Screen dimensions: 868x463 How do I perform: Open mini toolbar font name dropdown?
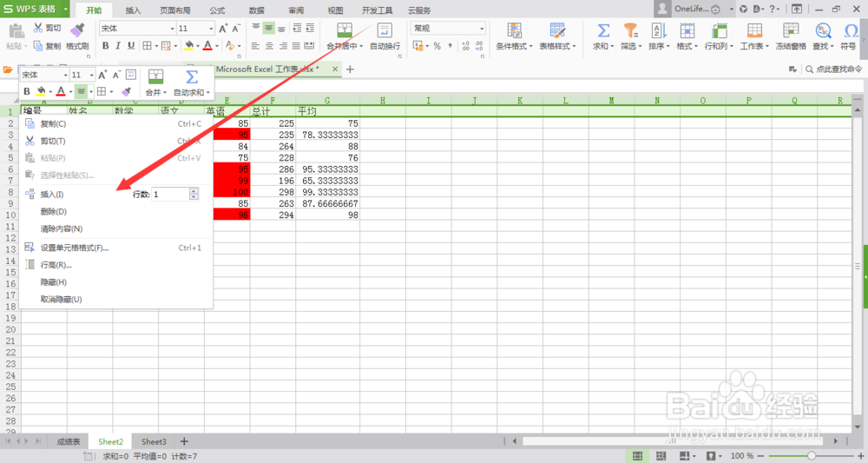click(x=65, y=75)
